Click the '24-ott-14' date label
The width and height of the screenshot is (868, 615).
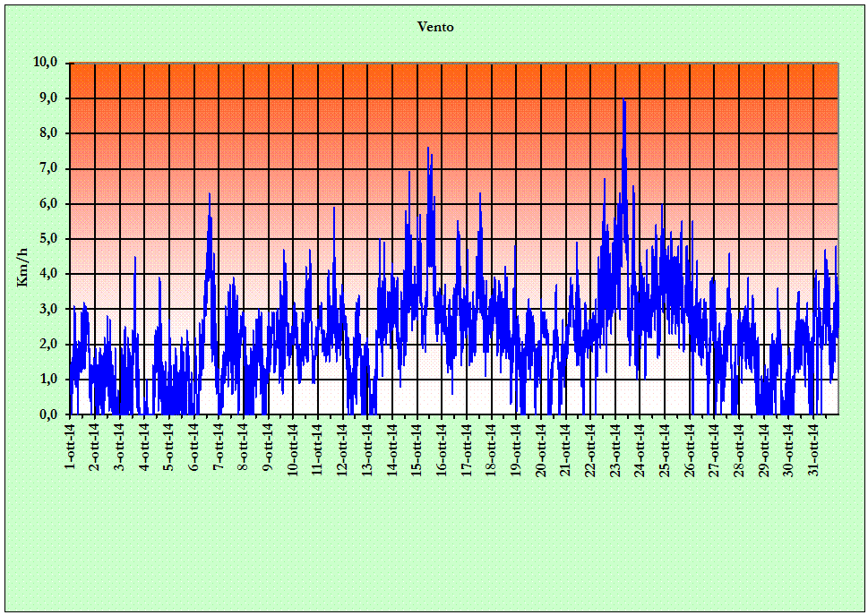(640, 449)
